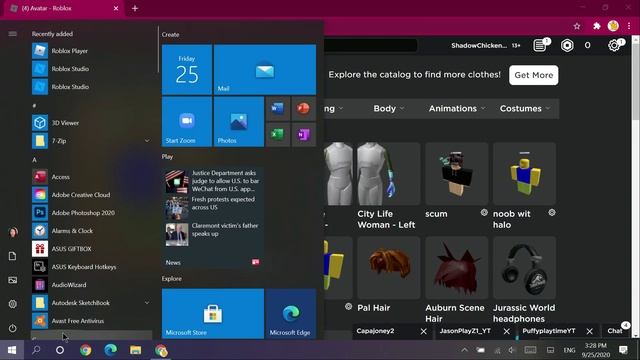Expand the Start menu hamburger
This screenshot has width=640, height=360.
click(13, 34)
